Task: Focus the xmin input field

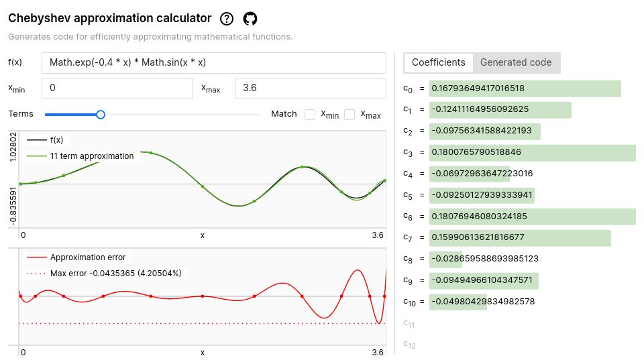Action: (x=117, y=88)
